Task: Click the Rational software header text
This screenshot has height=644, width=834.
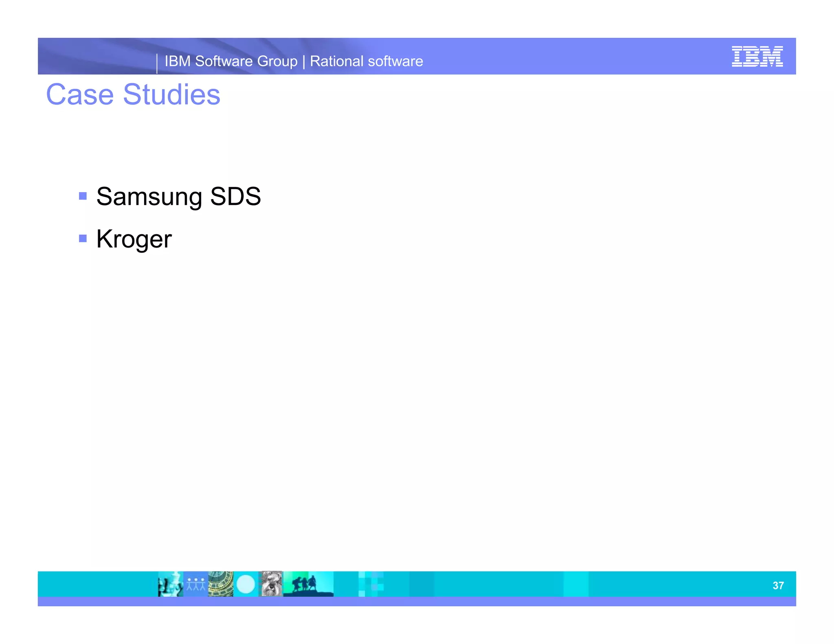Action: click(367, 61)
